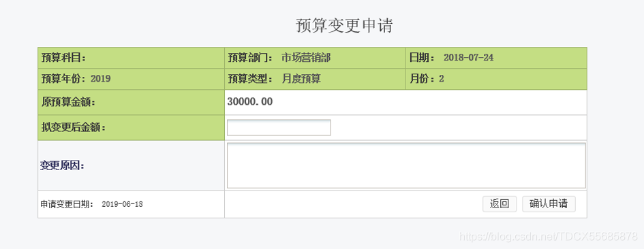Screen dimensions: 644x249
Task: Click the 原预算金额 label
Action: pos(68,102)
